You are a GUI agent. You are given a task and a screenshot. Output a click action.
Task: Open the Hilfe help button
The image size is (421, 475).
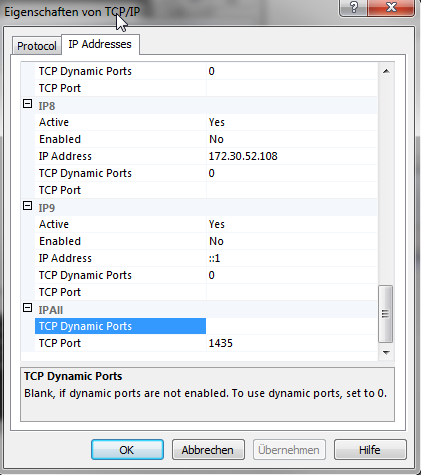370,450
